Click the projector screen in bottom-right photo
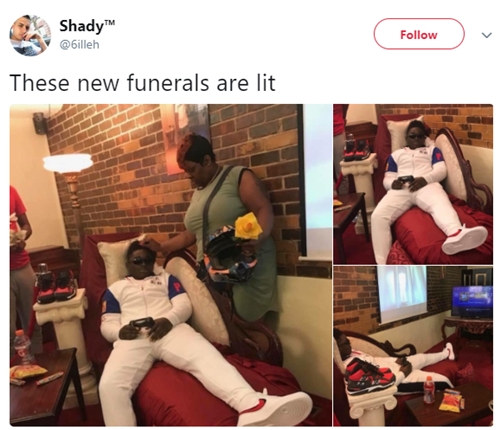 [x=402, y=294]
